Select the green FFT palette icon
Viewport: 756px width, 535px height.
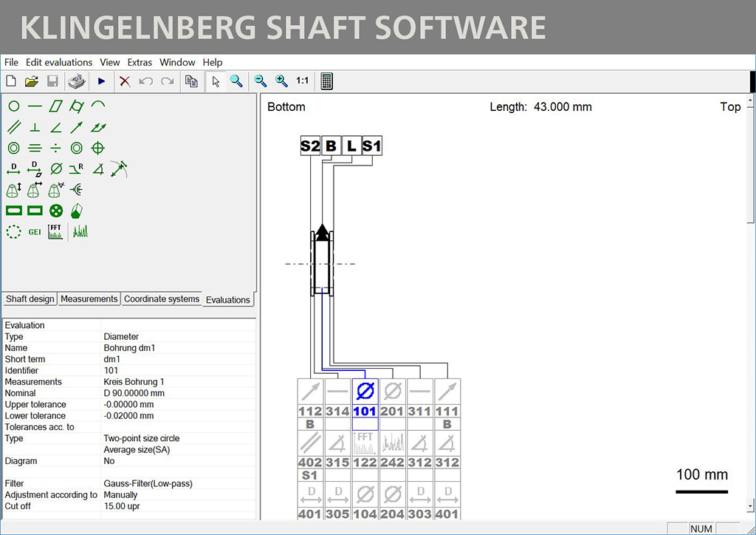point(55,231)
